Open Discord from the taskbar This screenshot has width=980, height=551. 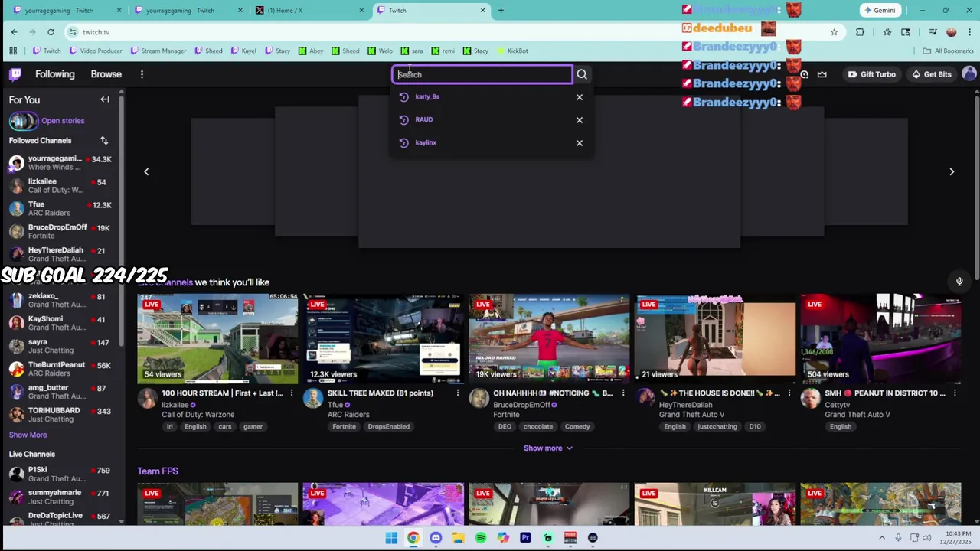point(436,538)
